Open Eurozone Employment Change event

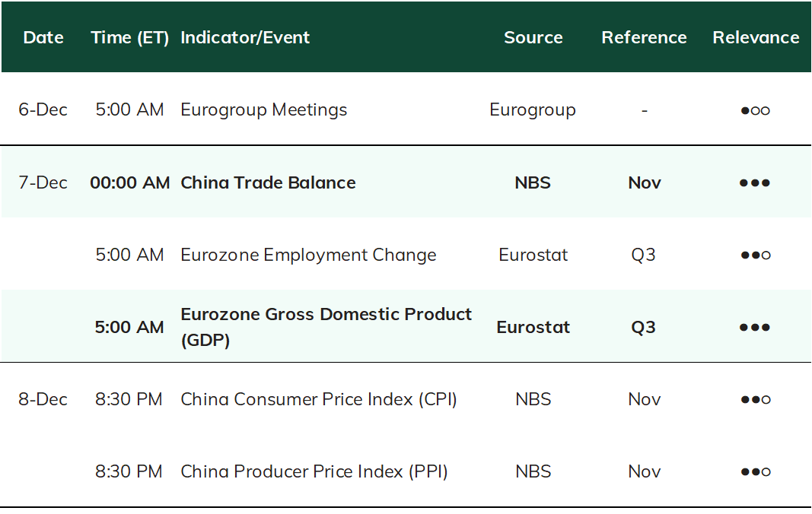pos(308,255)
